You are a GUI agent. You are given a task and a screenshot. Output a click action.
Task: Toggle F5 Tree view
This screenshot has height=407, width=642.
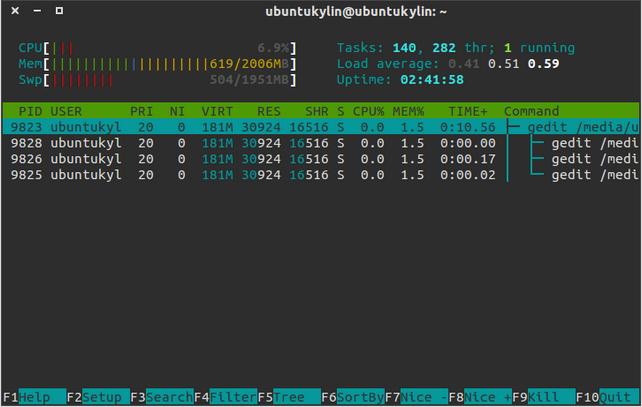[289, 397]
